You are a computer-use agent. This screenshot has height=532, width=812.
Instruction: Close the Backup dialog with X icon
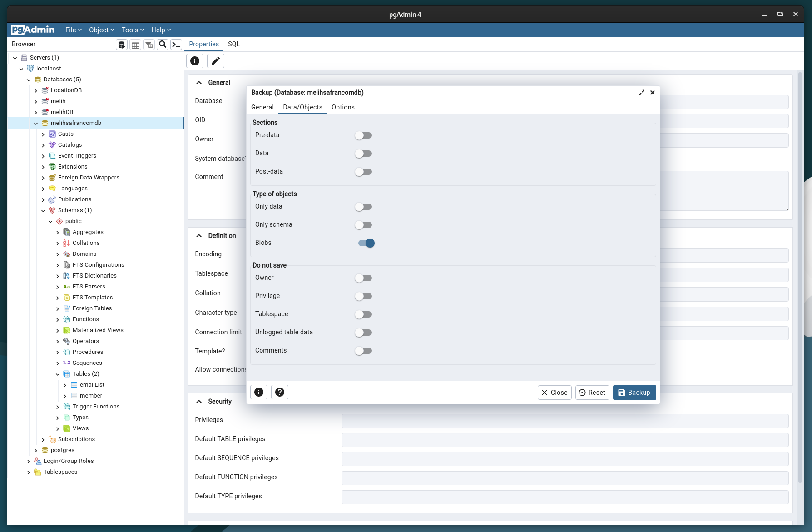pyautogui.click(x=653, y=93)
